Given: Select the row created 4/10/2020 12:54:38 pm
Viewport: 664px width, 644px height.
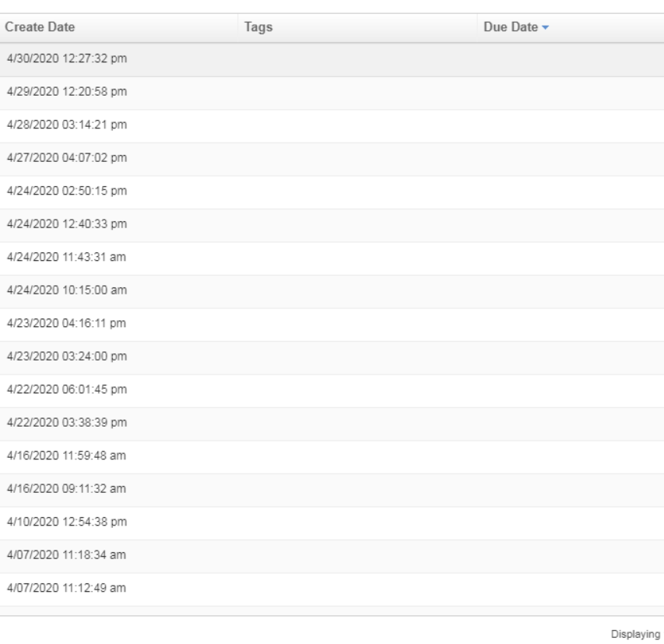Looking at the screenshot, I should (67, 523).
